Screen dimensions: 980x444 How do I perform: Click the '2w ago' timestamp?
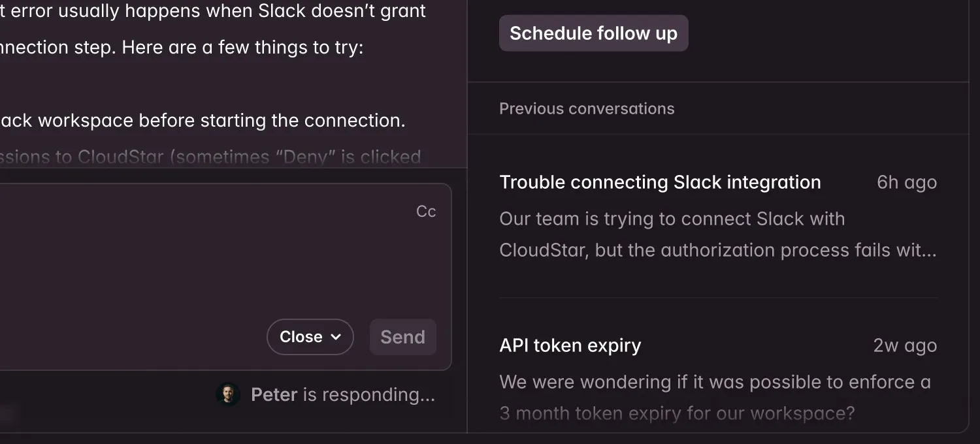pyautogui.click(x=905, y=345)
